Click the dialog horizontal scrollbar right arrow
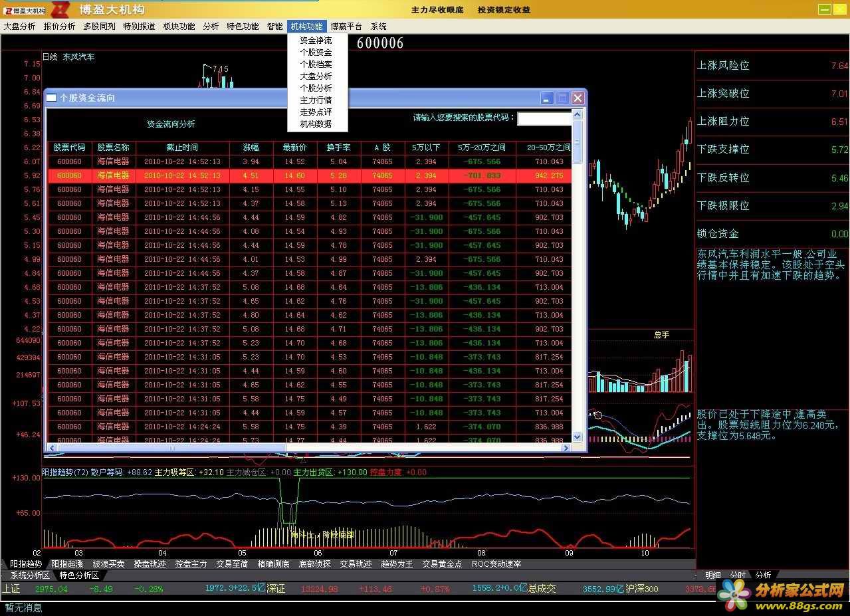The height and width of the screenshot is (616, 850). [x=566, y=448]
